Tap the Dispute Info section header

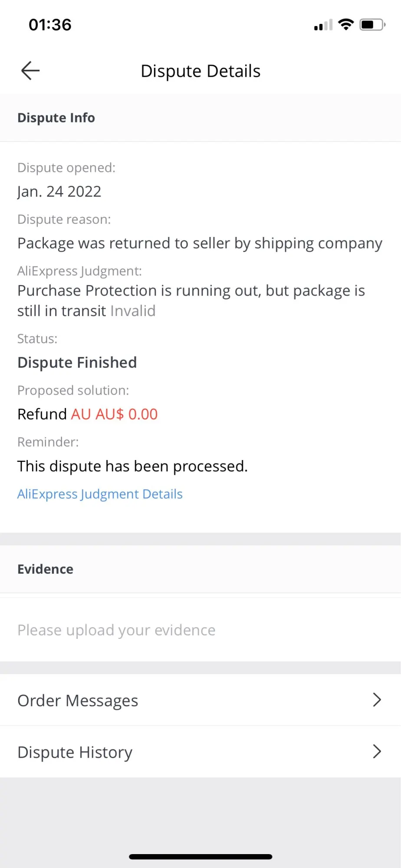tap(56, 118)
